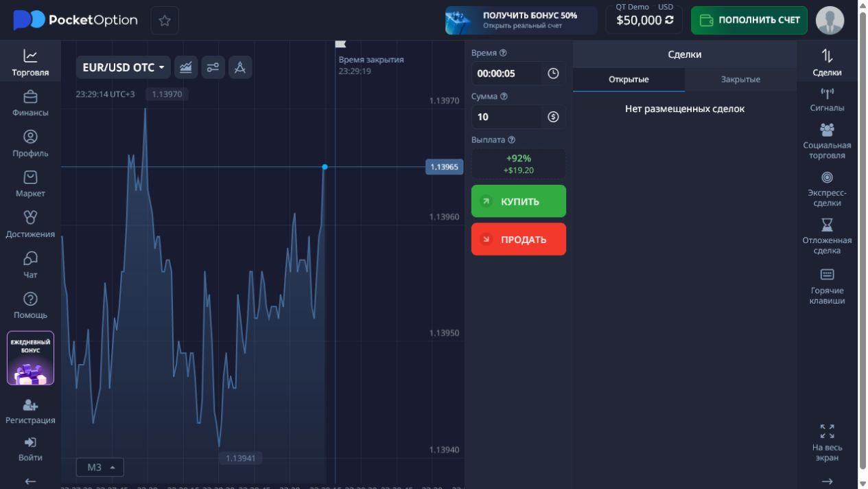Open the user avatar menu
868x489 pixels.
[x=830, y=20]
